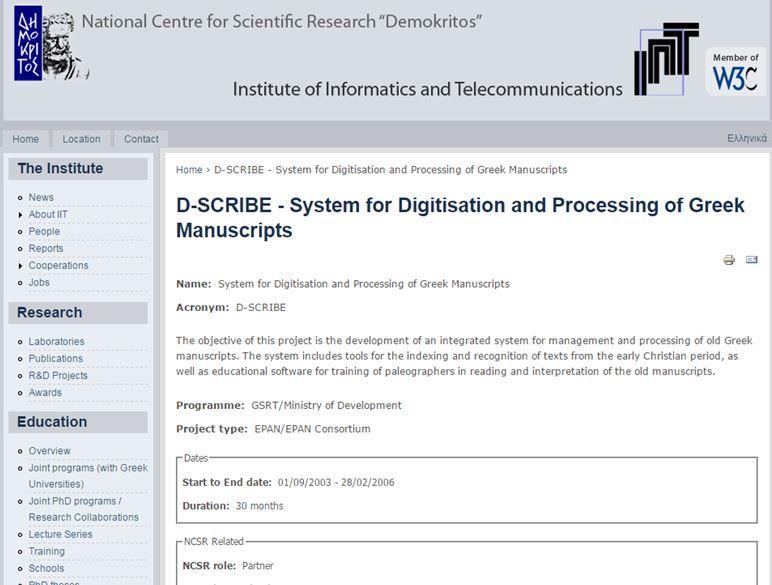Open Laboratories under Research
772x585 pixels.
(56, 341)
